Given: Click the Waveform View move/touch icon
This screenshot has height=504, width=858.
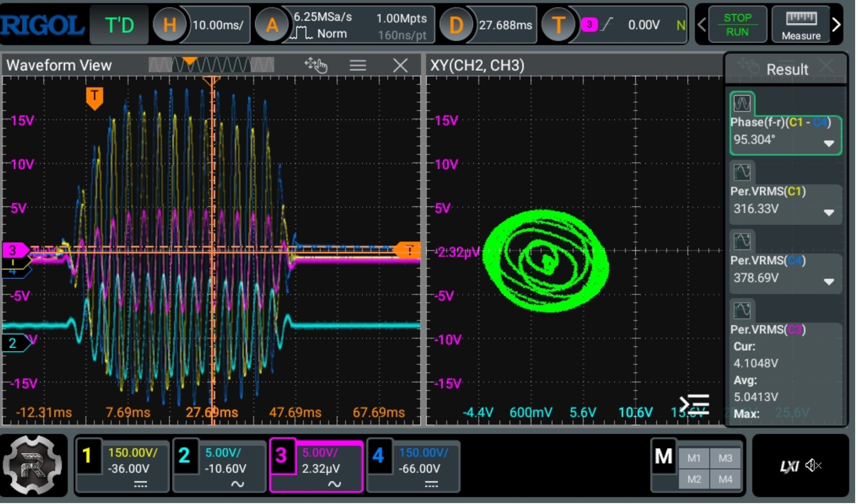Looking at the screenshot, I should [316, 65].
